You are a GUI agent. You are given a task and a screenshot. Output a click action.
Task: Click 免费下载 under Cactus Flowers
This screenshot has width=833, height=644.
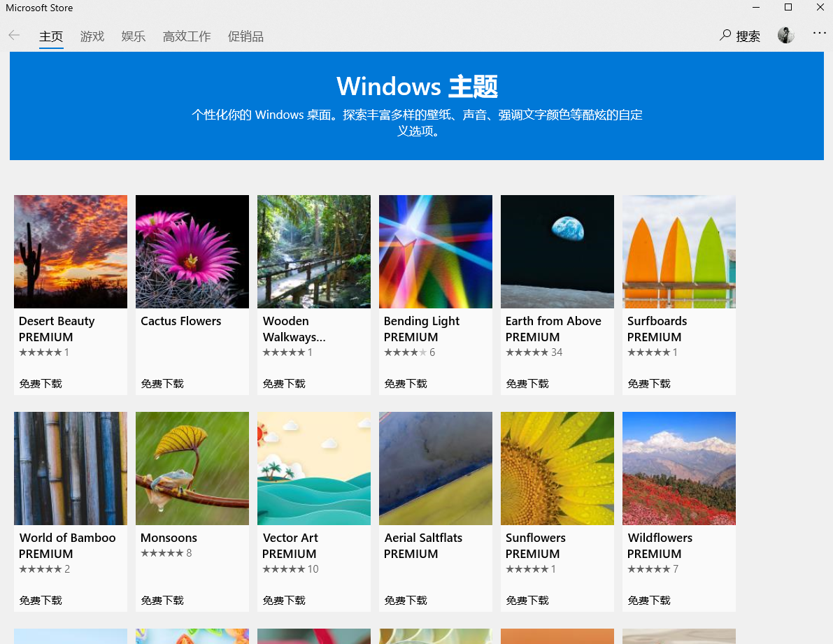(x=162, y=383)
